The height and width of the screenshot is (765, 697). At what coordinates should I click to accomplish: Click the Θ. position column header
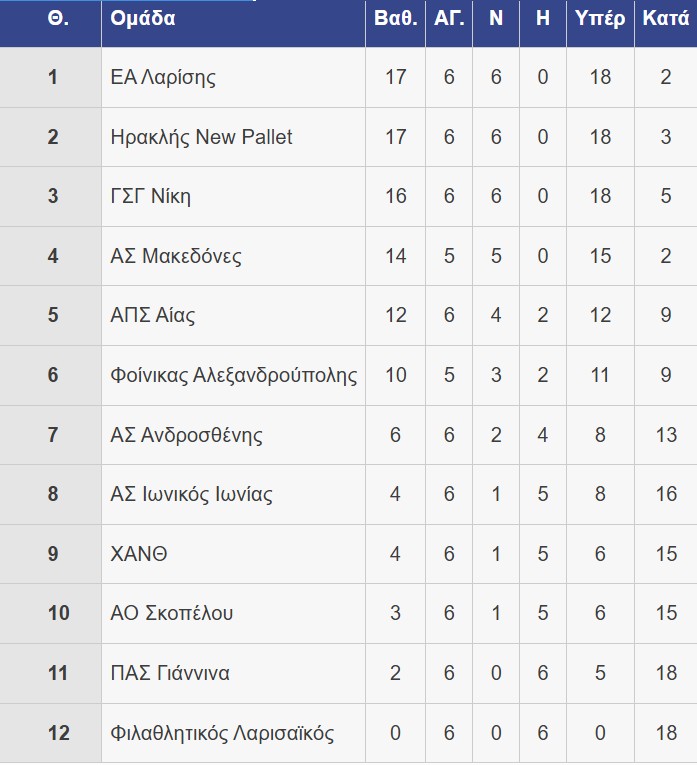[x=57, y=19]
